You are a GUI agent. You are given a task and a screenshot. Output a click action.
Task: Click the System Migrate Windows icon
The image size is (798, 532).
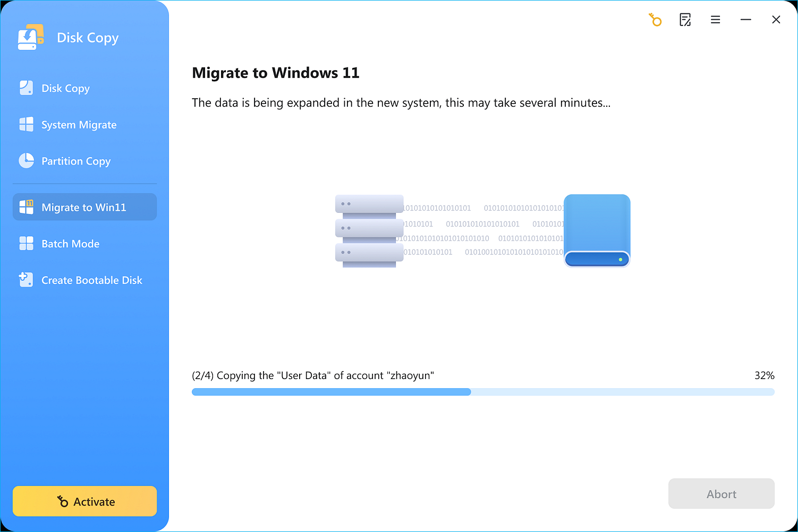coord(26,124)
